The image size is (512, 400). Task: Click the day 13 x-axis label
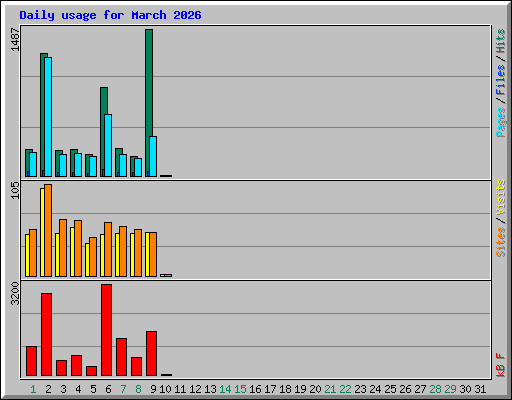click(210, 389)
